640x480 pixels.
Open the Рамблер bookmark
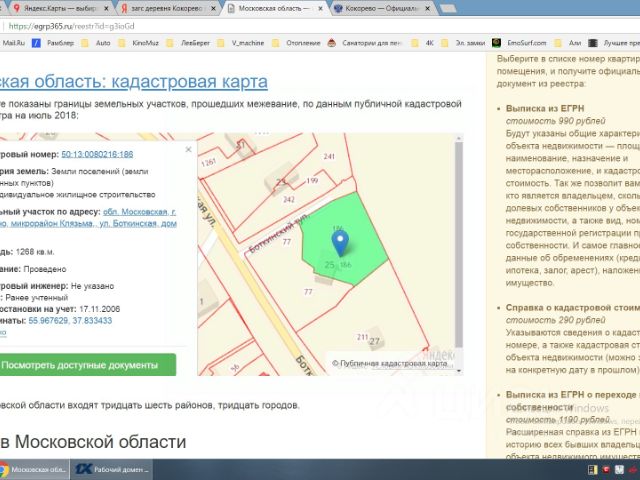point(60,43)
